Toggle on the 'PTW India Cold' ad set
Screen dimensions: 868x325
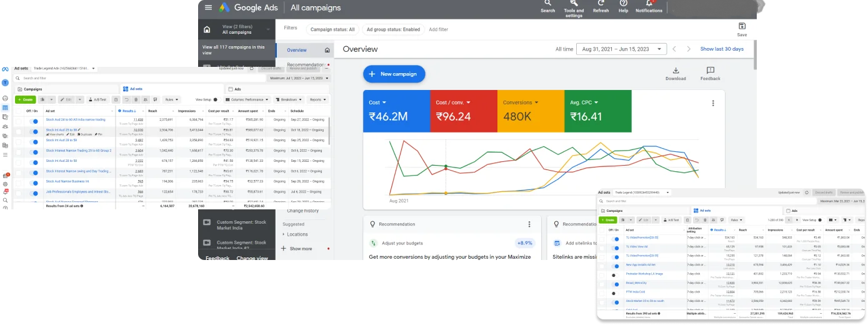click(x=615, y=292)
